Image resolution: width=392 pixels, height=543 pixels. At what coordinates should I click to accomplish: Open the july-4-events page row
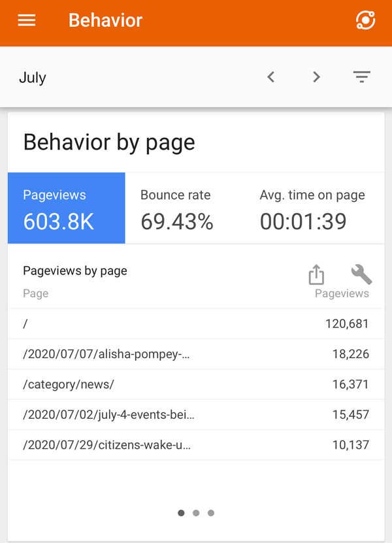(x=196, y=414)
